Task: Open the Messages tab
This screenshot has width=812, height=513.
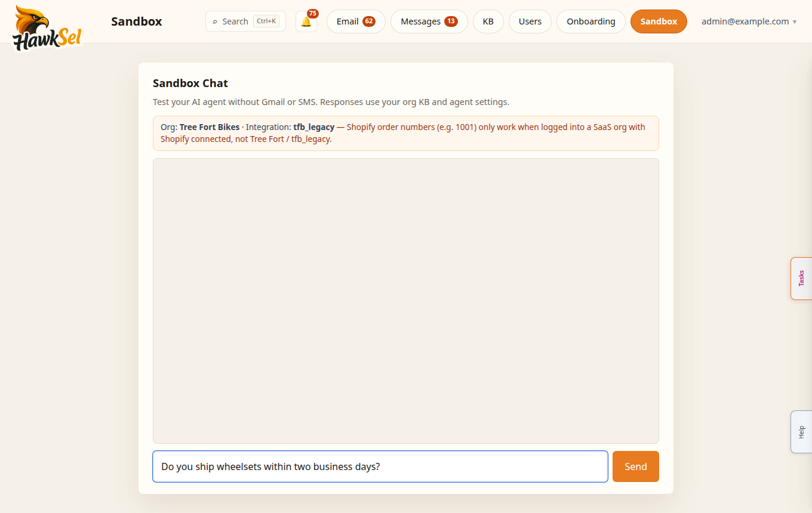Action: (429, 21)
